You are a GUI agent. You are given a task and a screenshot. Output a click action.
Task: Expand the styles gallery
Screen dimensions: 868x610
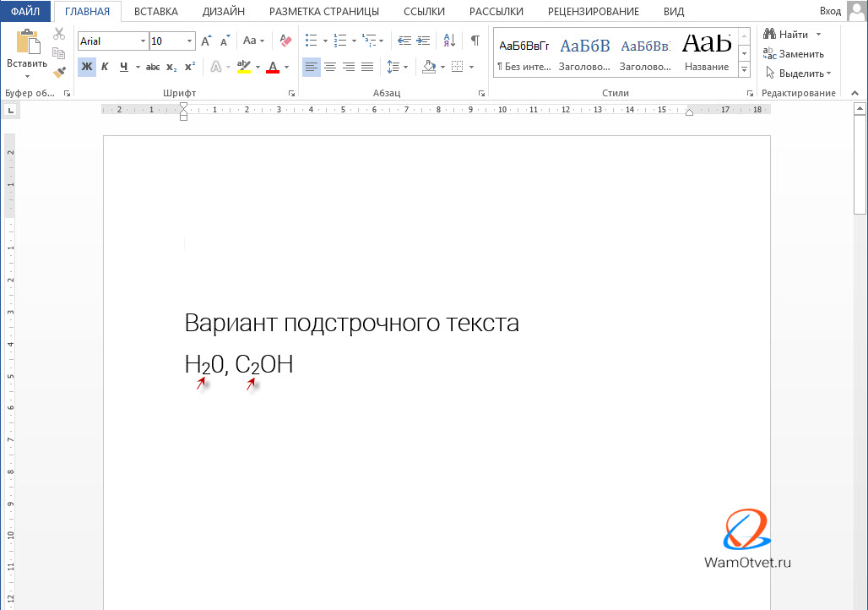click(744, 70)
